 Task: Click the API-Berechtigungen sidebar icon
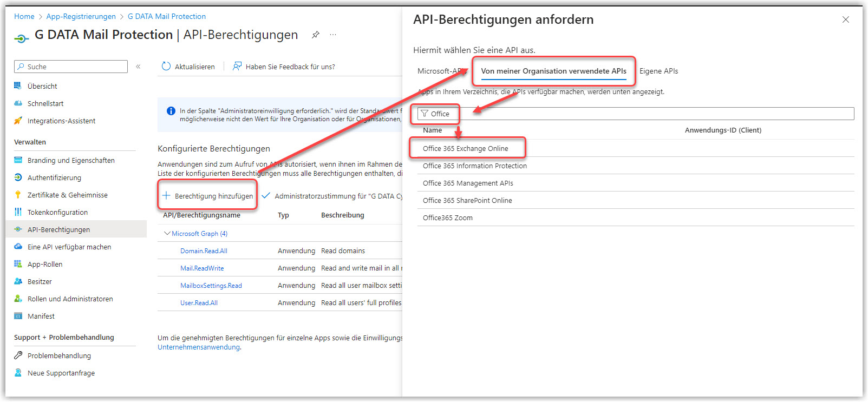coord(18,229)
